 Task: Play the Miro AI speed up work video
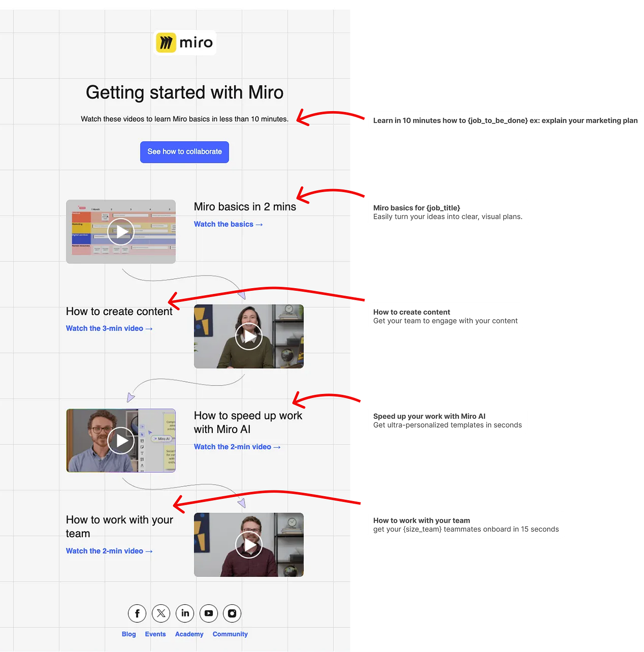(121, 440)
